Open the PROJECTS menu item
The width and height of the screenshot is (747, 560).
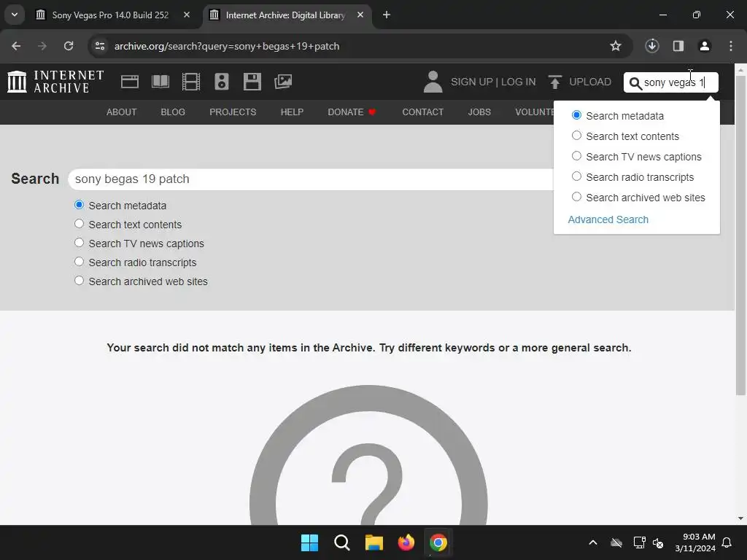click(233, 112)
